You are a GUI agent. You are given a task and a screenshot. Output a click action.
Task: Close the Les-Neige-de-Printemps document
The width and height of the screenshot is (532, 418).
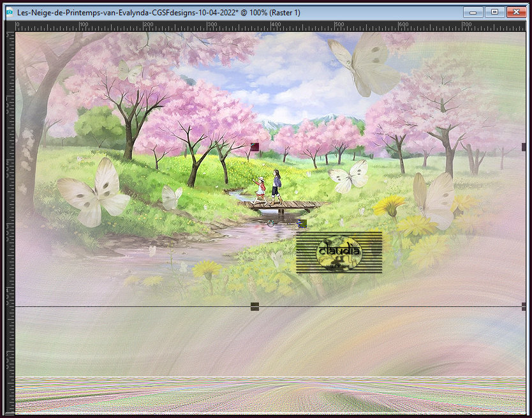click(x=516, y=13)
